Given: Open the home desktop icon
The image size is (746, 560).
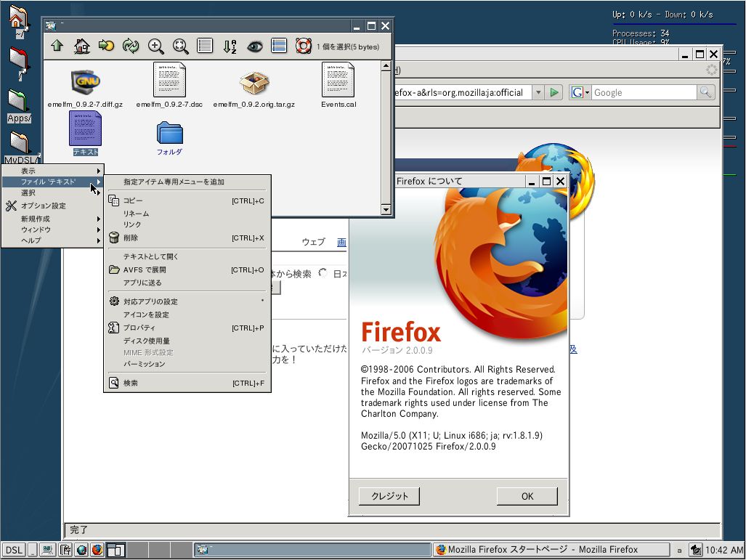Looking at the screenshot, I should (x=18, y=21).
